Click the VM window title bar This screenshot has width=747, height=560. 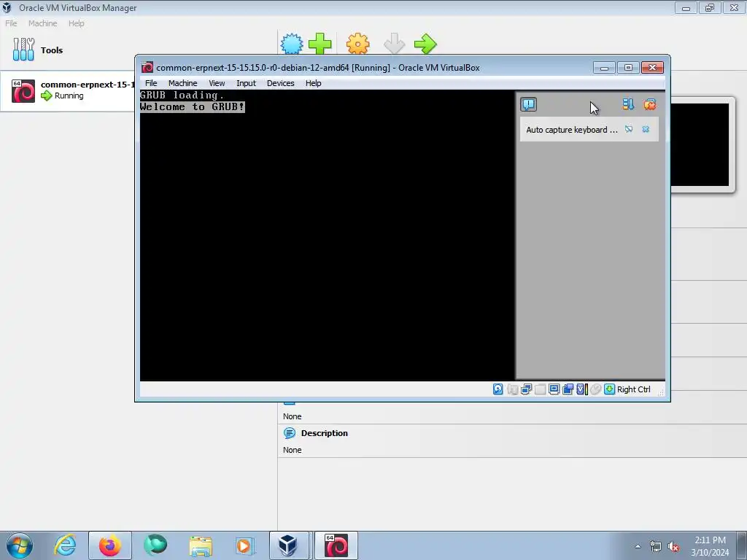tap(318, 68)
